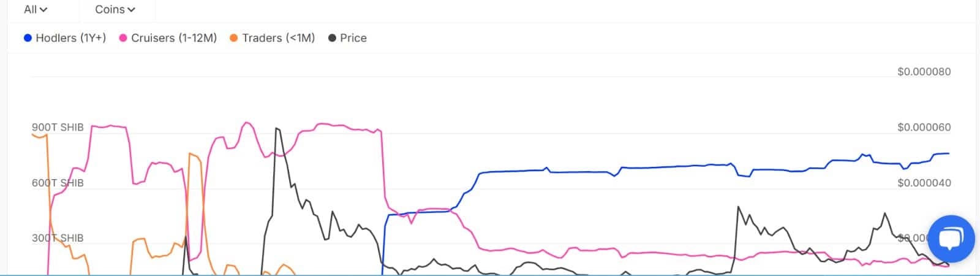This screenshot has height=276, width=980.
Task: Click the orange Traders legend dot
Action: click(x=234, y=38)
